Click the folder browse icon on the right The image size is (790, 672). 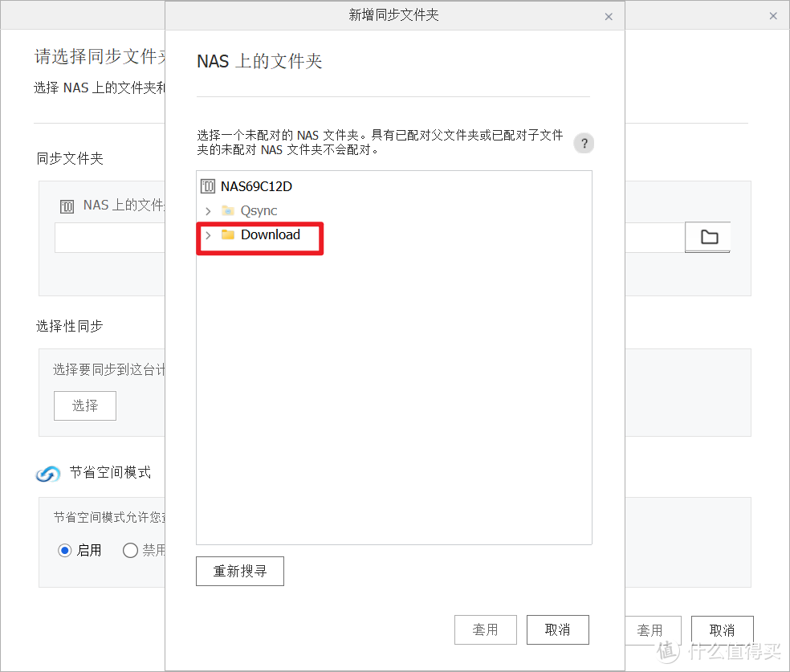point(707,237)
